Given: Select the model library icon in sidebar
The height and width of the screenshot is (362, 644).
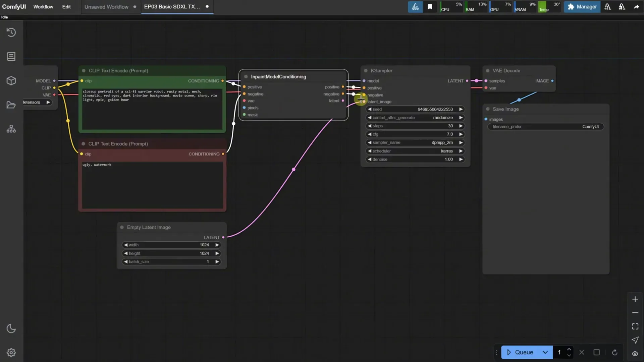Looking at the screenshot, I should (11, 80).
